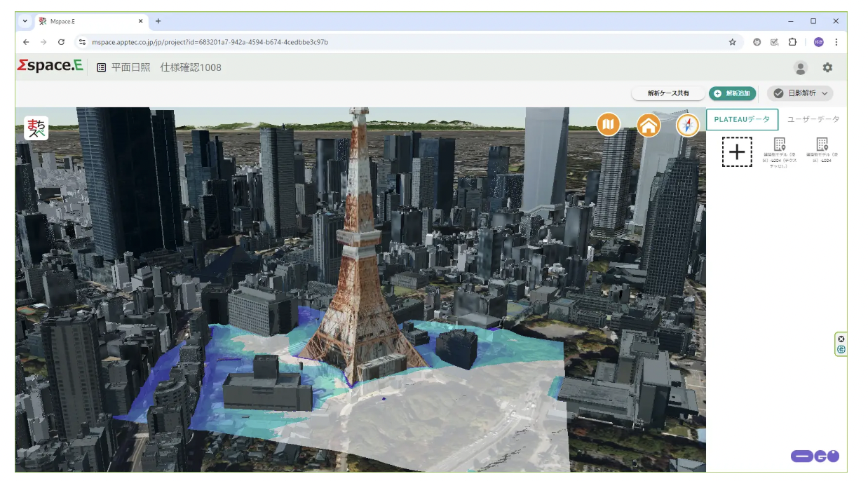This screenshot has height=481, width=868.
Task: Click the purple floating logo widget
Action: pyautogui.click(x=815, y=456)
